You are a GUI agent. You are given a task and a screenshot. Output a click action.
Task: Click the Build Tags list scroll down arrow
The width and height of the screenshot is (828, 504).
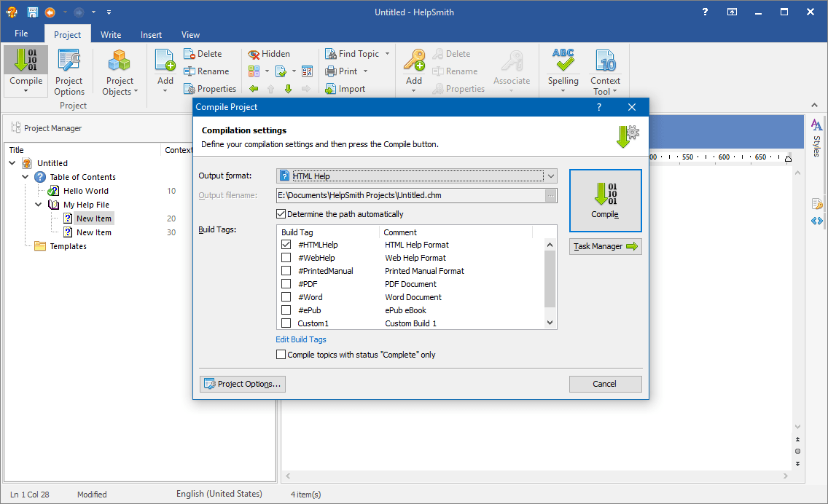tap(550, 323)
